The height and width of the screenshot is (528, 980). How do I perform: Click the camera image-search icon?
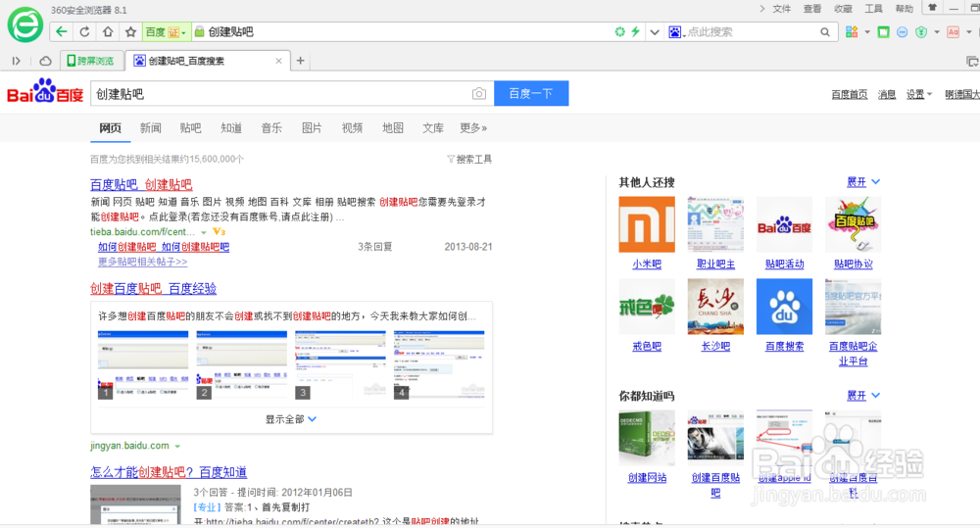[479, 94]
